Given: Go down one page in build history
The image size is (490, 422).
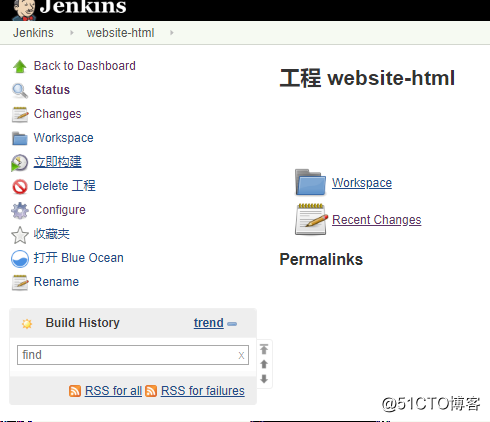Looking at the screenshot, I should tap(264, 379).
